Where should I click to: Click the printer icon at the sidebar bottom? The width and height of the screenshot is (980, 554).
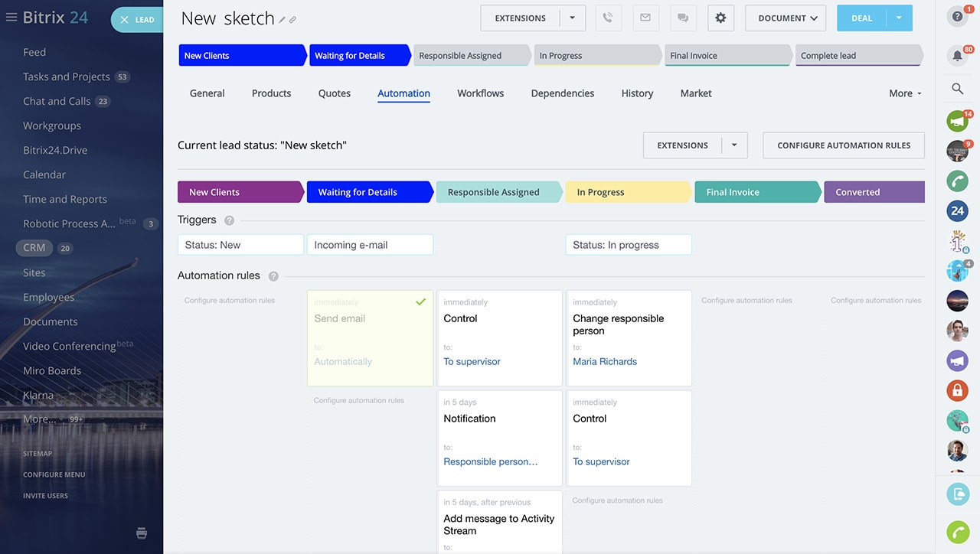click(142, 533)
